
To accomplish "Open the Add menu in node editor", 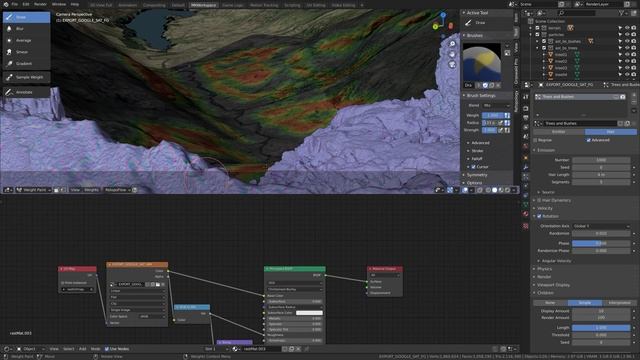I will 82,349.
